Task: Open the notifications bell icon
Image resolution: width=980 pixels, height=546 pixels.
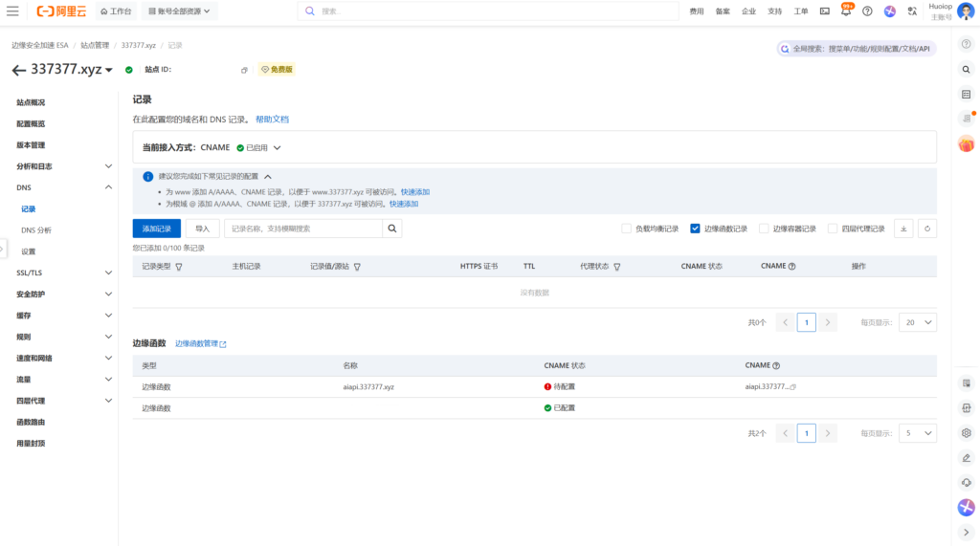Action: click(x=846, y=11)
